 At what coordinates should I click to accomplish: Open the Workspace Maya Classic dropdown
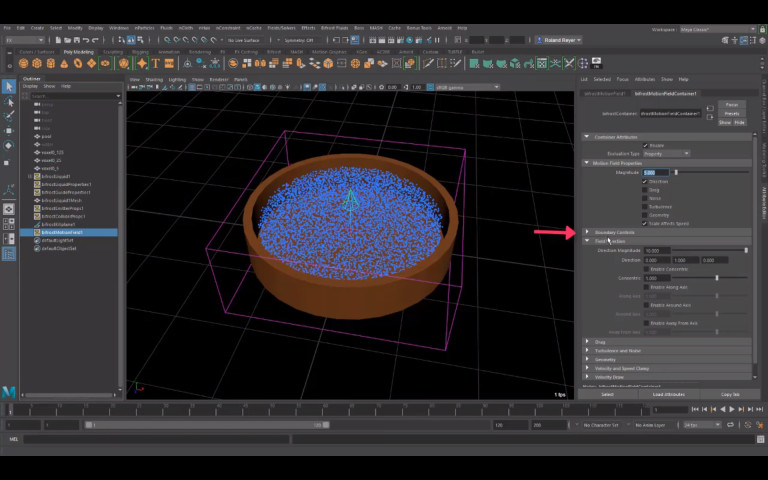(x=718, y=29)
